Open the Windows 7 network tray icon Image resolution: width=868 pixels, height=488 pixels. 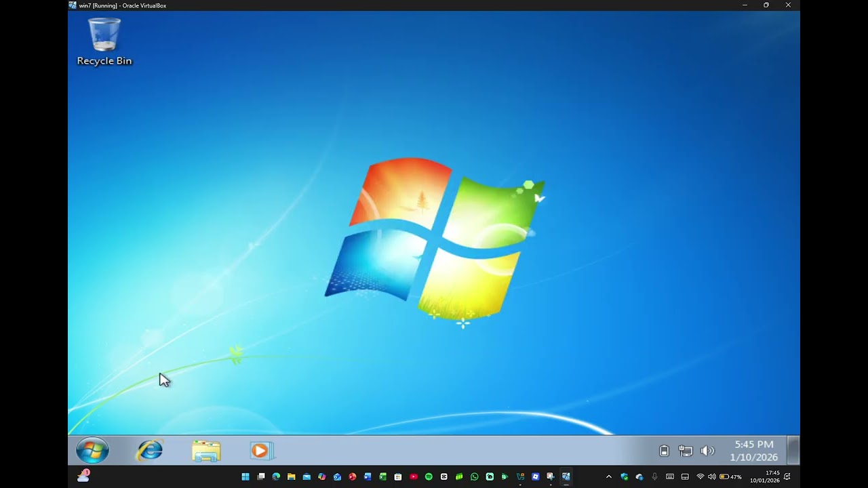click(x=686, y=451)
